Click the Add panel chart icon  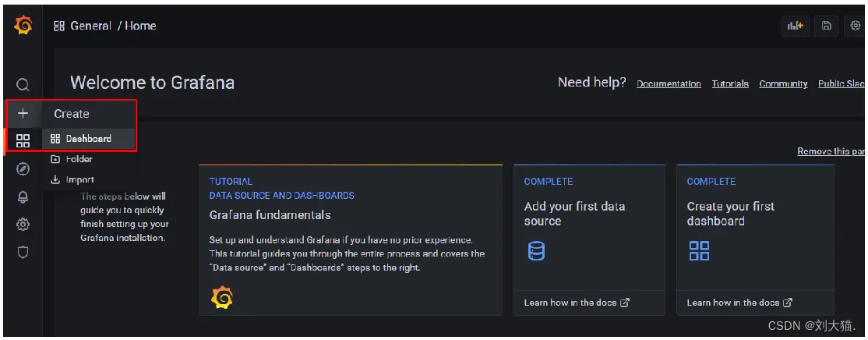tap(796, 26)
